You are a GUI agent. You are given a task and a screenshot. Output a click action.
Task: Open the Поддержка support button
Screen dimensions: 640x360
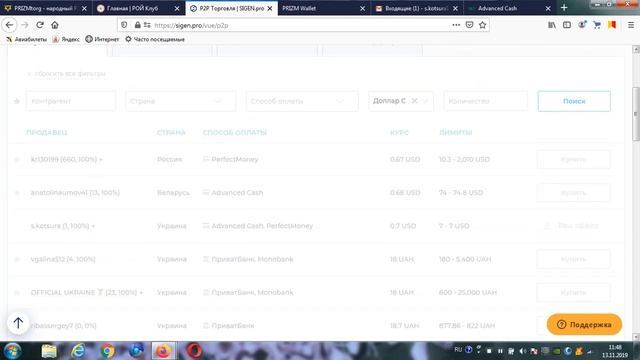coord(584,324)
